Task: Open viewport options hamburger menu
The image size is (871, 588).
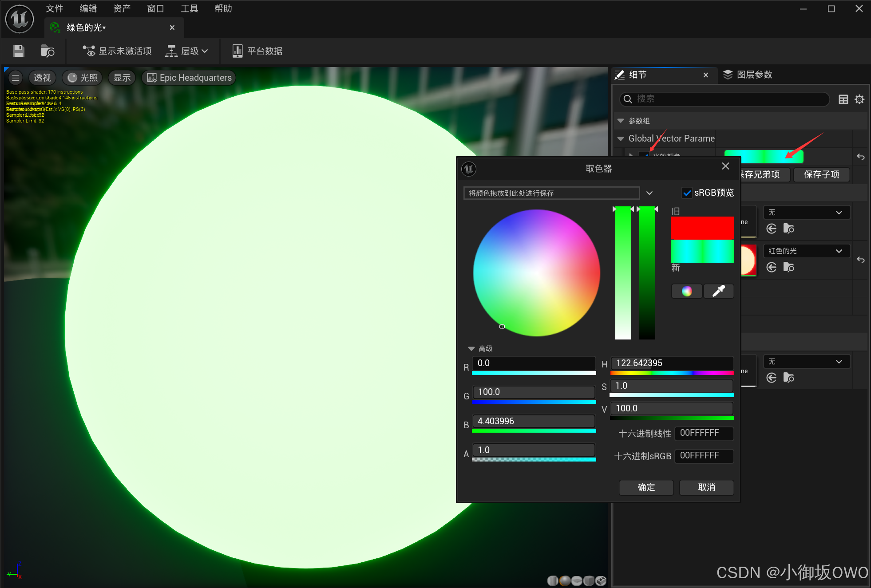Action: 16,78
